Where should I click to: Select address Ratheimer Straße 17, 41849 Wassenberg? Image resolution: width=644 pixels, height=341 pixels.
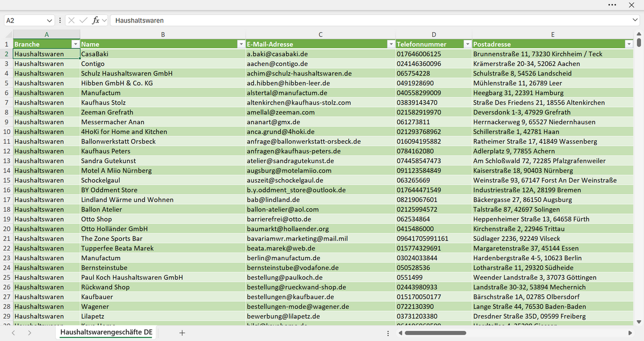point(553,142)
